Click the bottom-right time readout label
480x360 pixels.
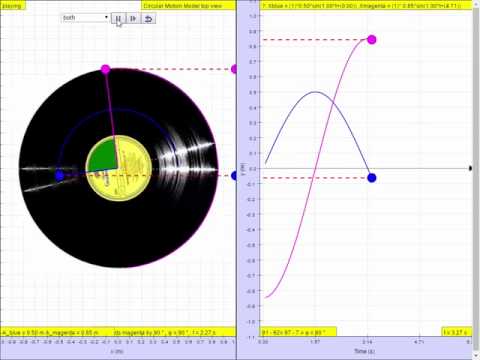coord(457,332)
